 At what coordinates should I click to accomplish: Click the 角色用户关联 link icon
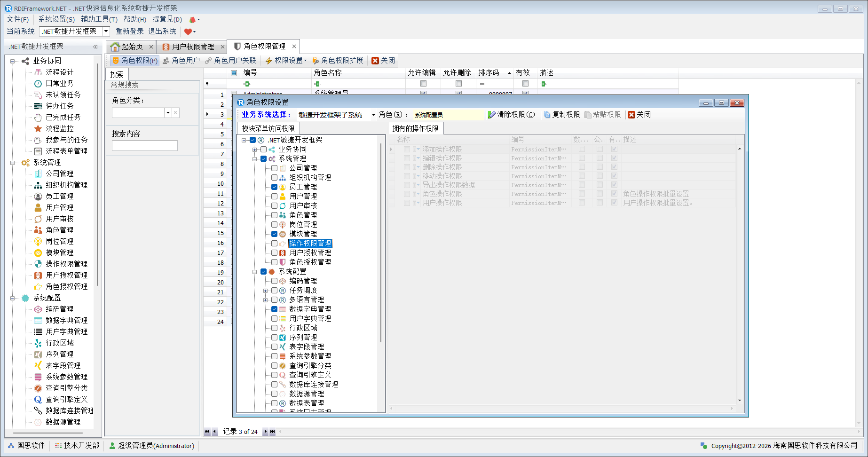pos(208,61)
